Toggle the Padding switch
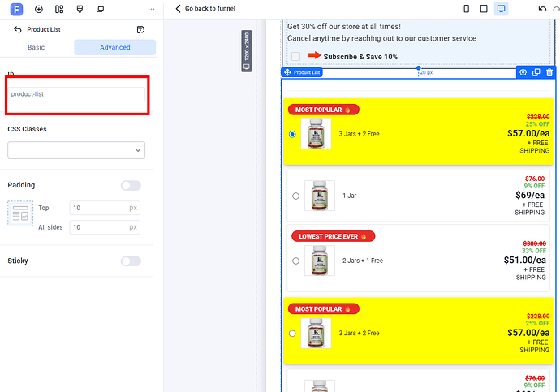The image size is (560, 392). tap(131, 185)
